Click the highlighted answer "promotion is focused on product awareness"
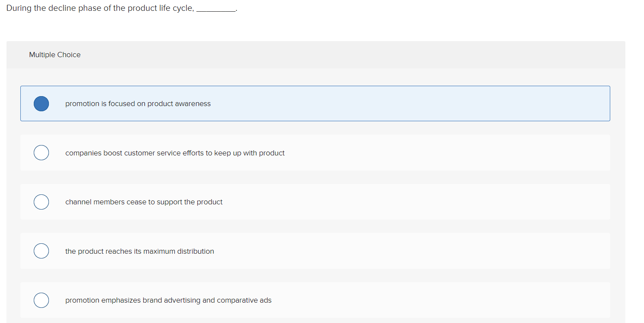The height and width of the screenshot is (323, 644). click(x=138, y=103)
